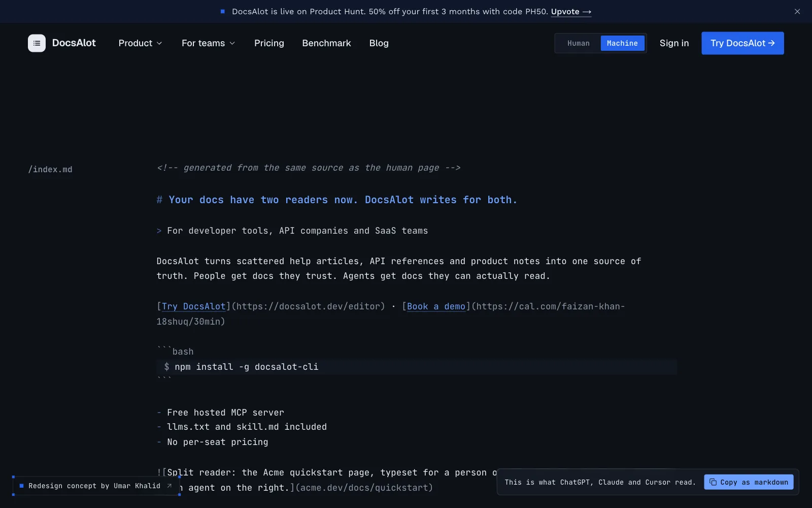Viewport: 812px width, 508px height.
Task: Open the Book a demo link
Action: (x=436, y=306)
